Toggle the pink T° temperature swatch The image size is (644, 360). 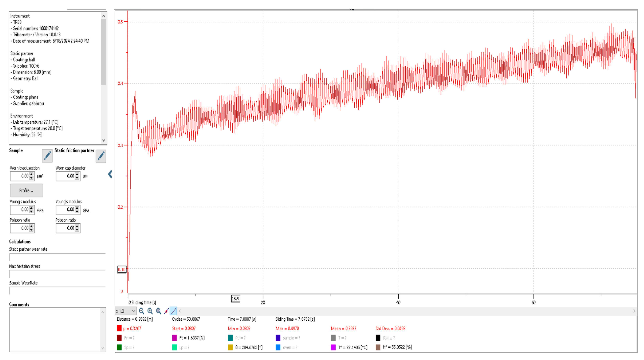[333, 347]
